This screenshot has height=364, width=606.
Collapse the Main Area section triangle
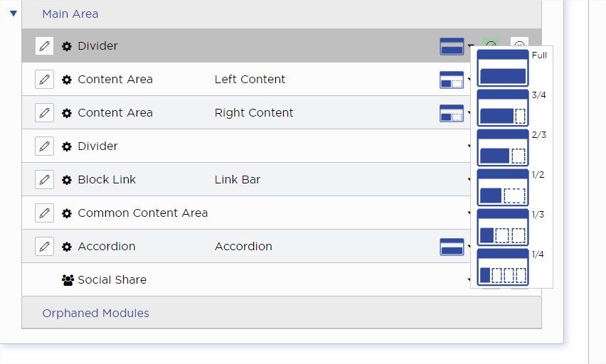click(x=14, y=14)
